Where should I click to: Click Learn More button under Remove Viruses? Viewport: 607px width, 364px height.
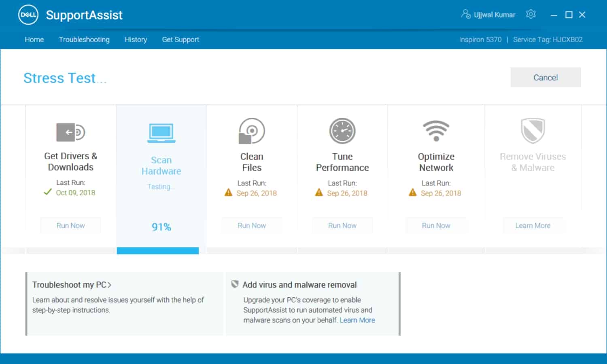[533, 225]
